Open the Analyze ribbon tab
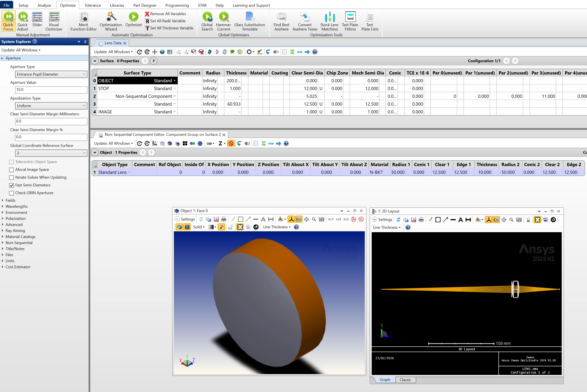587x392 pixels. [44, 5]
